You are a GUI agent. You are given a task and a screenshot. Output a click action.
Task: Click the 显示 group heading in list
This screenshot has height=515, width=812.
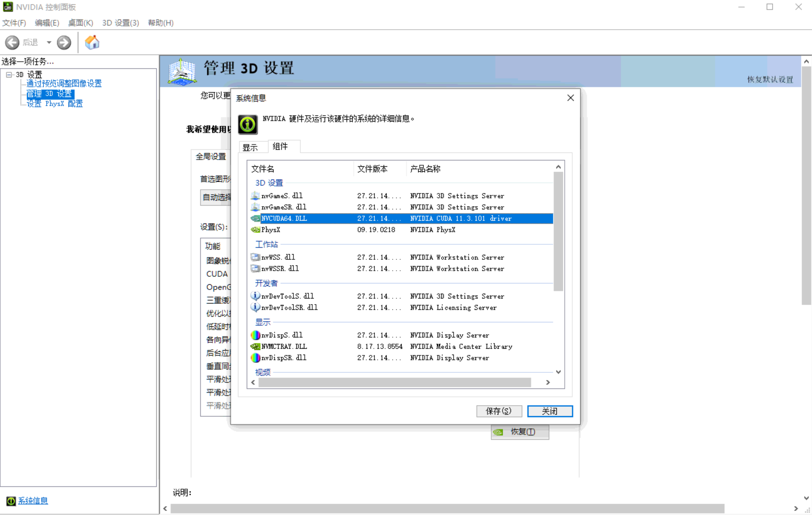pyautogui.click(x=262, y=322)
